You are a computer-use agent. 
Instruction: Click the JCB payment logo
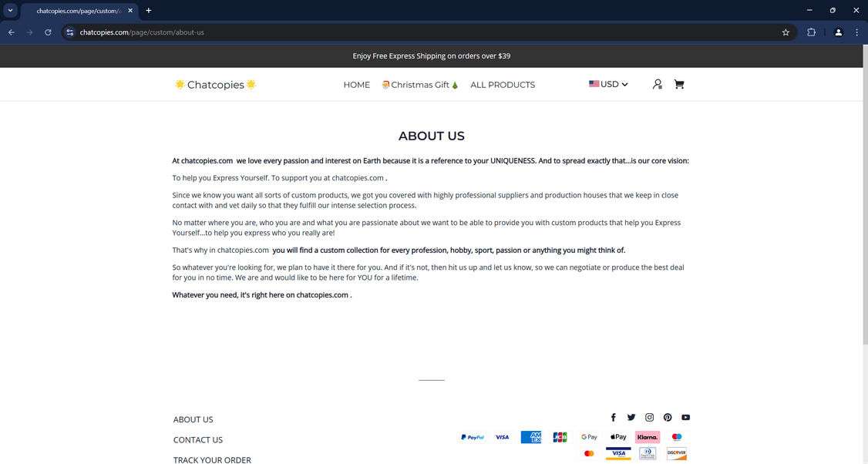560,438
